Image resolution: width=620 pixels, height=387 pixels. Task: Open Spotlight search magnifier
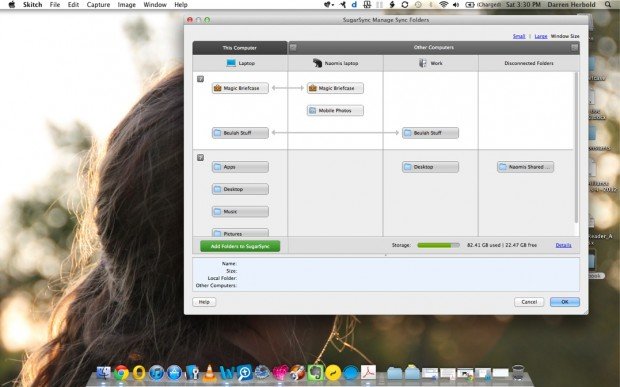coord(608,5)
